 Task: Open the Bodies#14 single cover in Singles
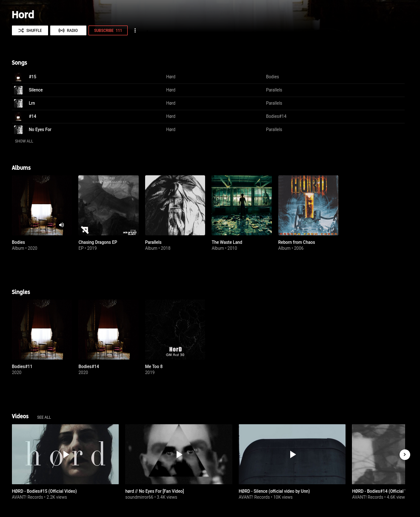109,329
